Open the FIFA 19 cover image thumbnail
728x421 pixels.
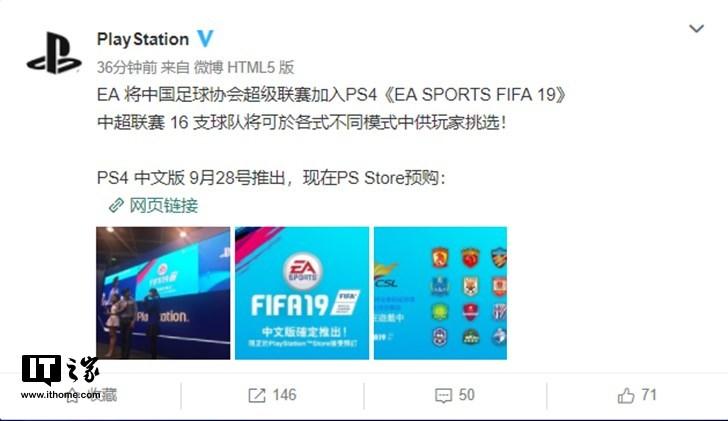coord(302,293)
